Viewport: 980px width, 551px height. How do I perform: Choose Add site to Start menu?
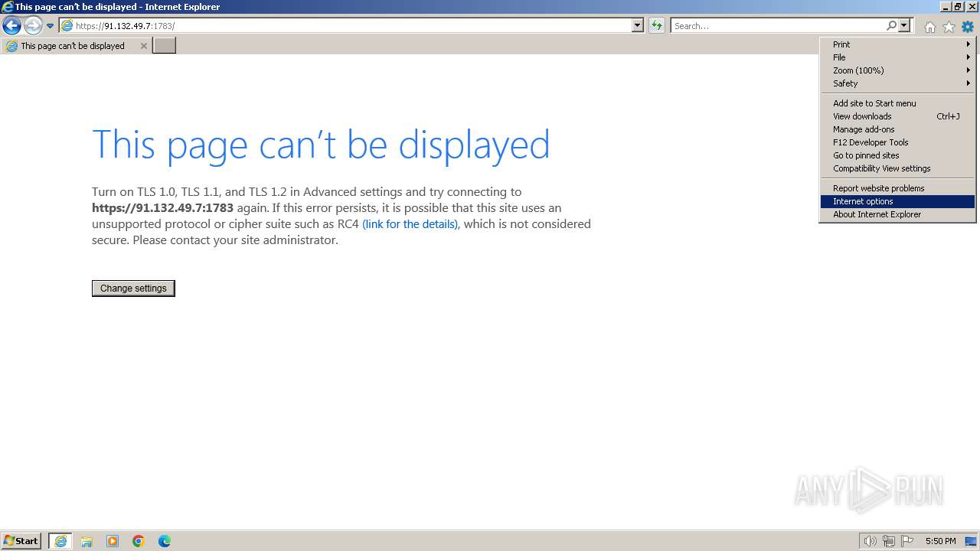point(897,103)
